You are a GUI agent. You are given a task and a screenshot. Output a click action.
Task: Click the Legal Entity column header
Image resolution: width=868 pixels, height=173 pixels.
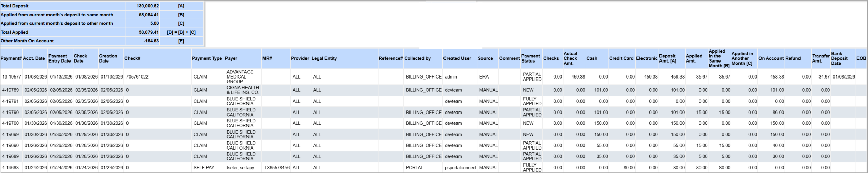324,58
